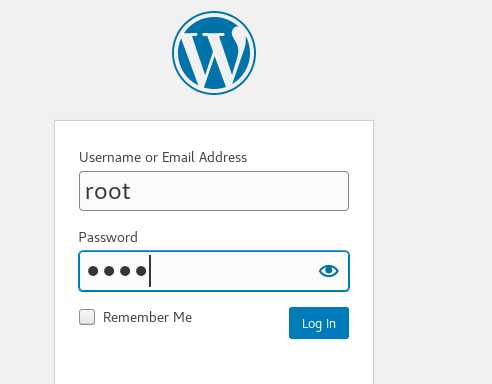The image size is (492, 384).
Task: Click on the masked password dots
Action: (117, 271)
